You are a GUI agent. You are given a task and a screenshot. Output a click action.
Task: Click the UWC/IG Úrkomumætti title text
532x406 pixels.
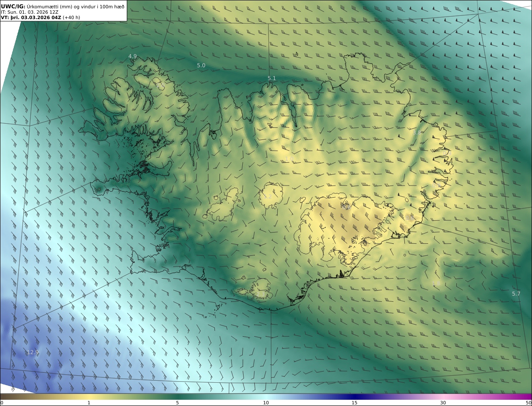pos(63,6)
